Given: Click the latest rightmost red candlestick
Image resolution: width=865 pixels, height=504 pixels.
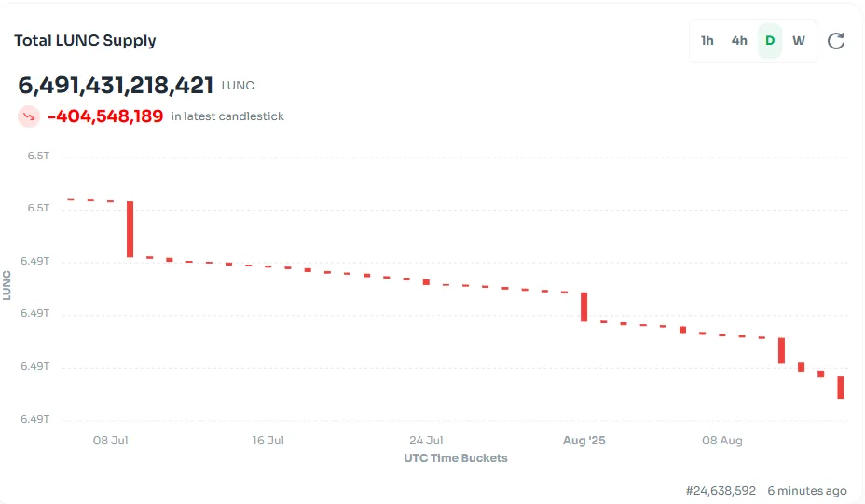Looking at the screenshot, I should pos(841,388).
